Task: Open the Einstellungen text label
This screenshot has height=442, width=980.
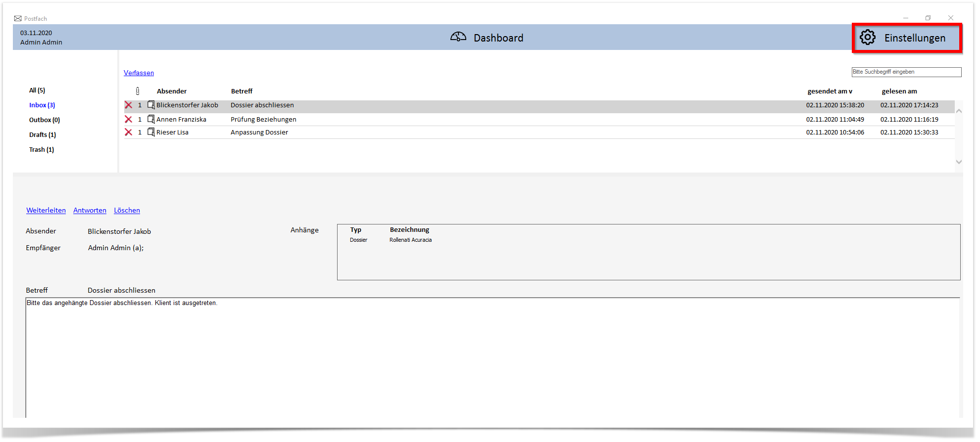Action: coord(915,38)
